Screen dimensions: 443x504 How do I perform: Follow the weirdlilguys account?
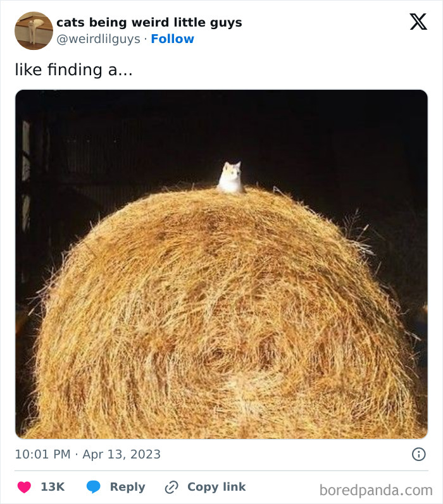tap(172, 39)
